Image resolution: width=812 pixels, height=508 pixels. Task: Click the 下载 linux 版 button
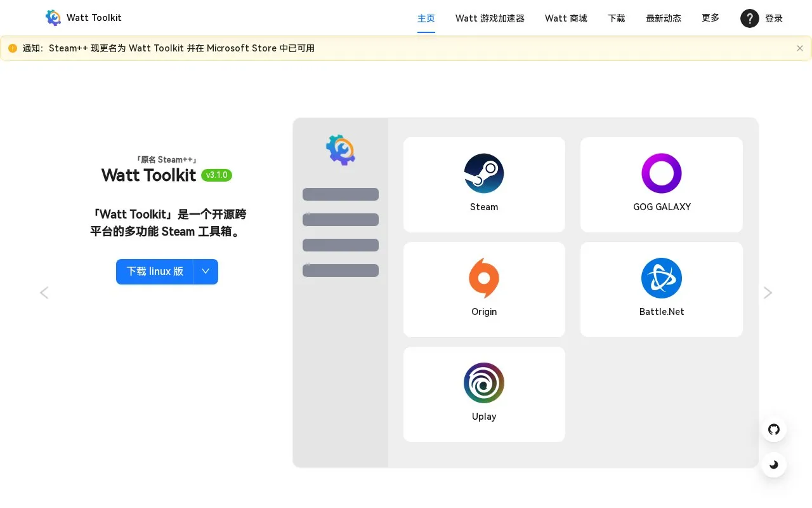click(155, 272)
